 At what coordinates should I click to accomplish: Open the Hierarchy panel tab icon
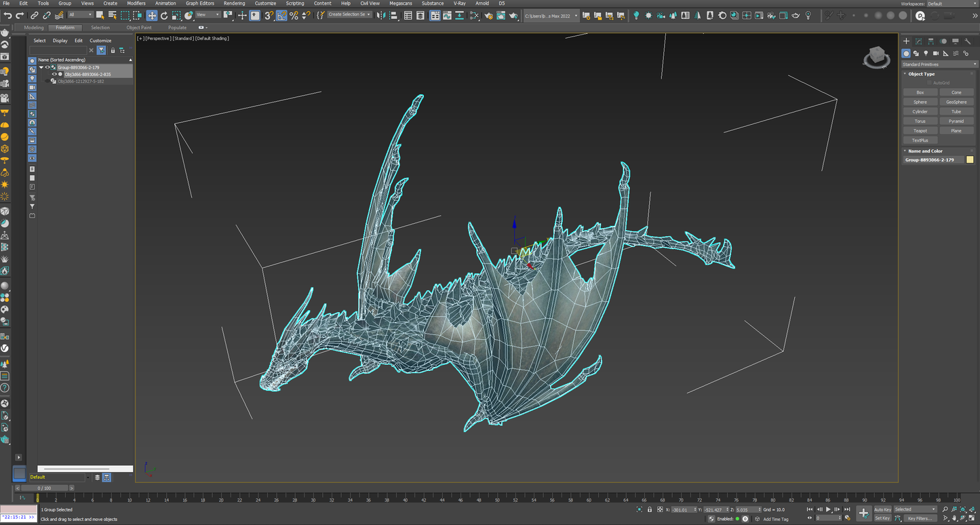click(x=930, y=41)
